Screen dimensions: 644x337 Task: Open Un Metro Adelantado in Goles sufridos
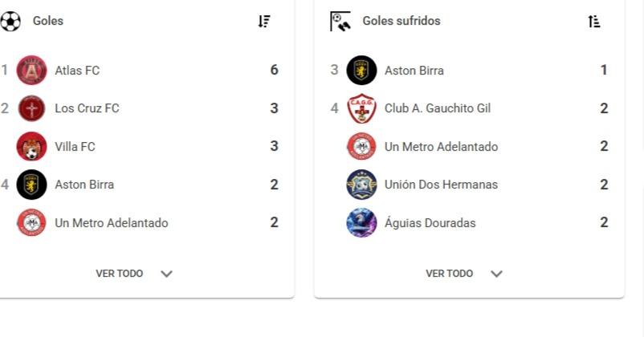click(441, 147)
